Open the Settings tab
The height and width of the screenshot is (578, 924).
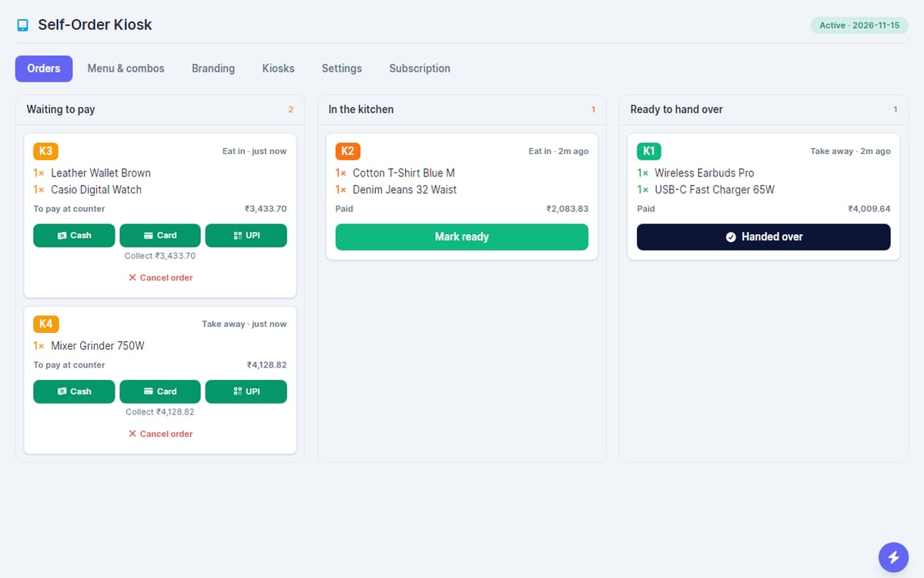pyautogui.click(x=342, y=69)
